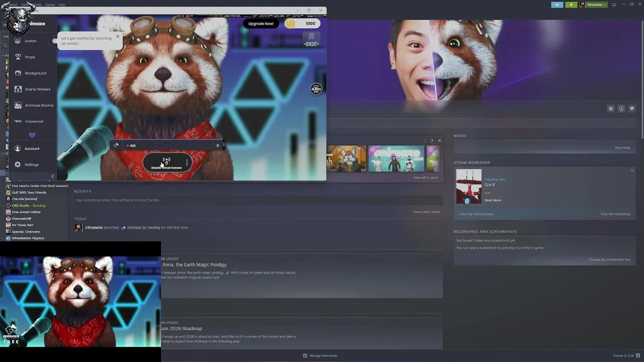This screenshot has height=362, width=644.
Task: Open Voicemod in Animaze sidebar
Action: point(29,121)
